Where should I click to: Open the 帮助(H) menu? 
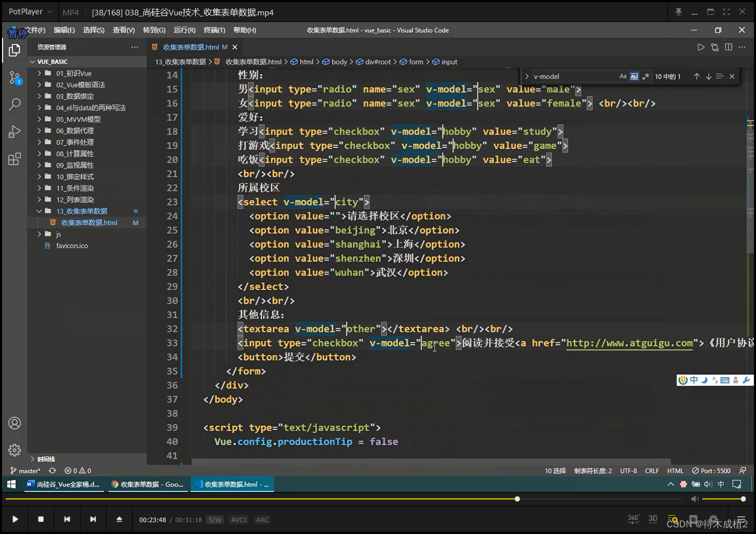pos(244,30)
